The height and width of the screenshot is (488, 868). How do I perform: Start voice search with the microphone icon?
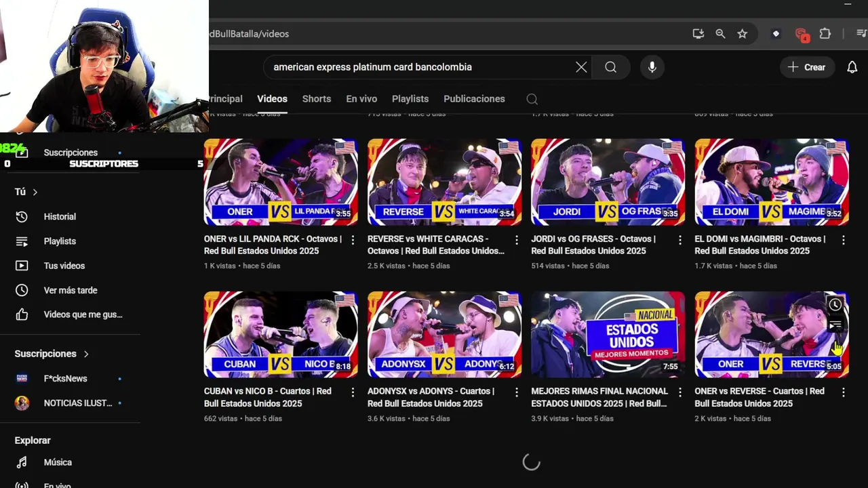point(652,67)
